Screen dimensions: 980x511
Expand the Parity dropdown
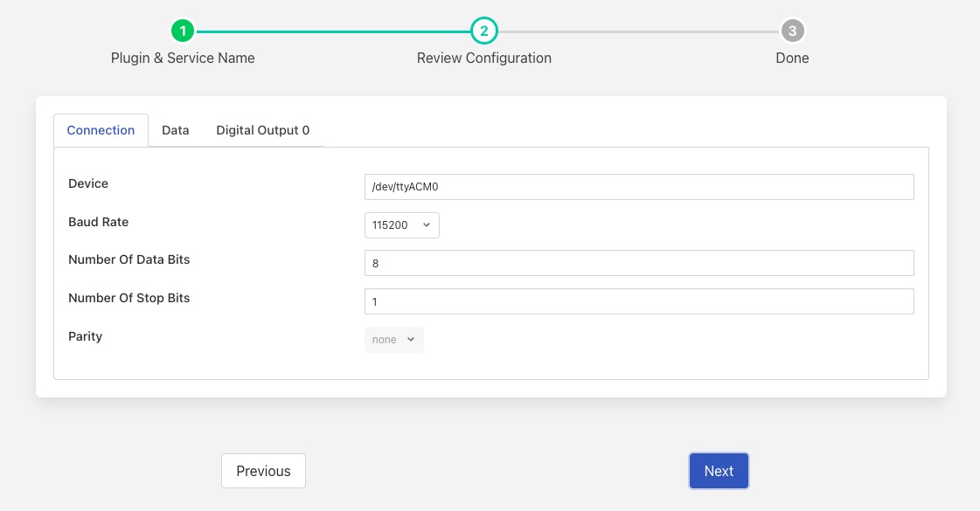point(393,340)
